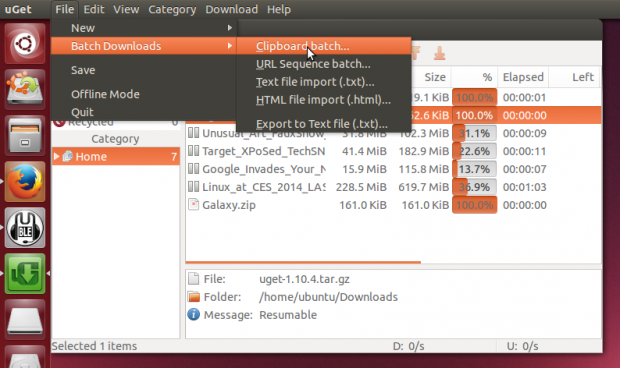Open Files manager dock icon

coord(25,135)
